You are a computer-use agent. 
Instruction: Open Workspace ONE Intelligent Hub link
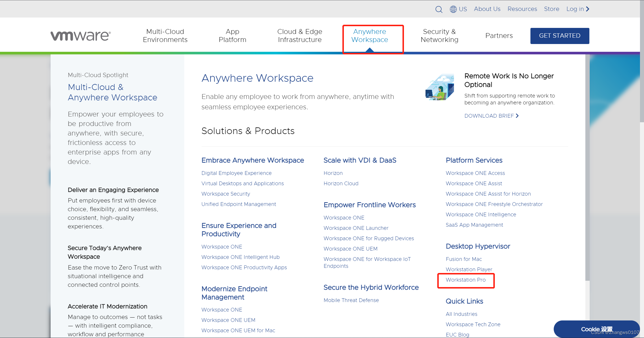240,257
